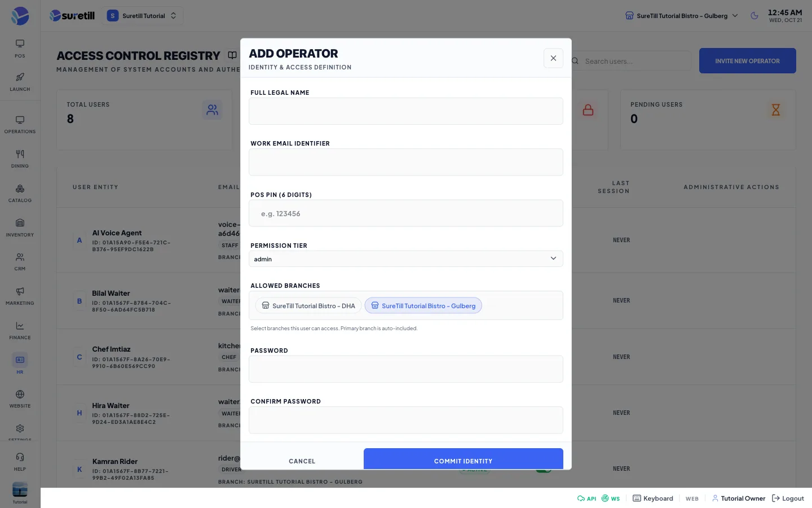
Task: Click the Pending Users hourglass icon
Action: click(x=776, y=110)
